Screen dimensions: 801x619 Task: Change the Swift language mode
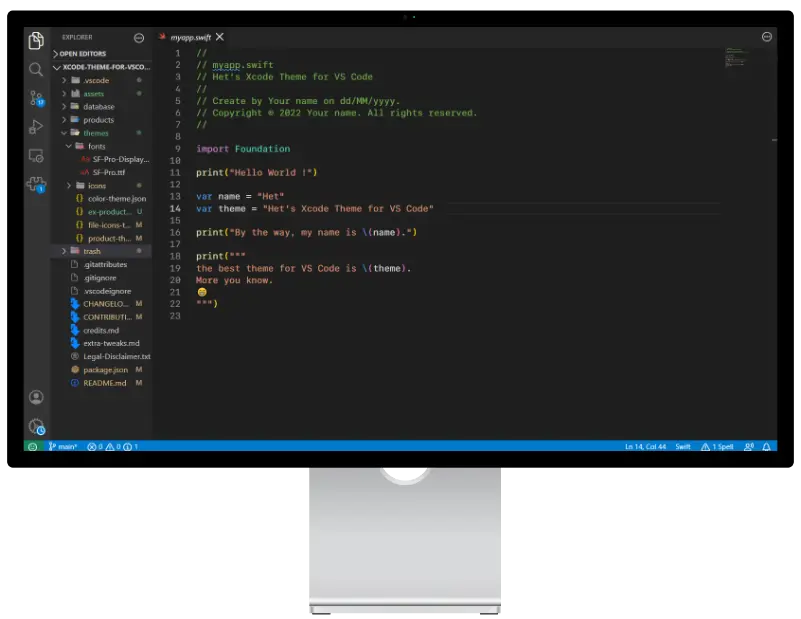(682, 446)
